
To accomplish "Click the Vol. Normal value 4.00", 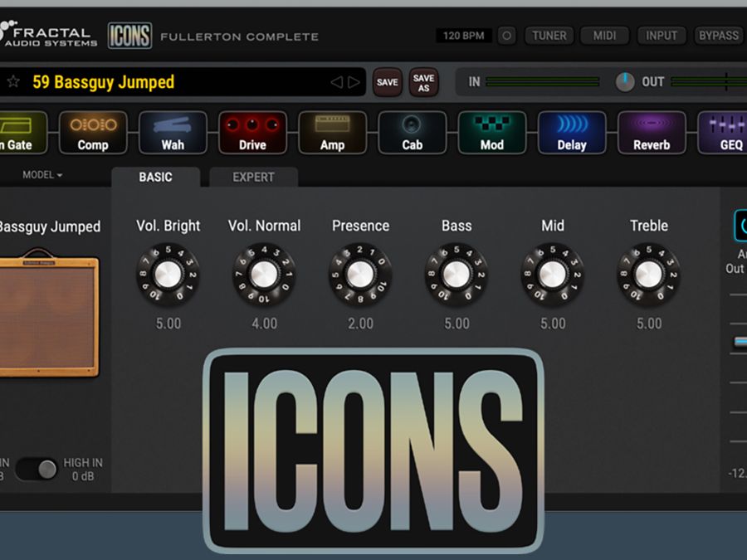I will pyautogui.click(x=265, y=324).
